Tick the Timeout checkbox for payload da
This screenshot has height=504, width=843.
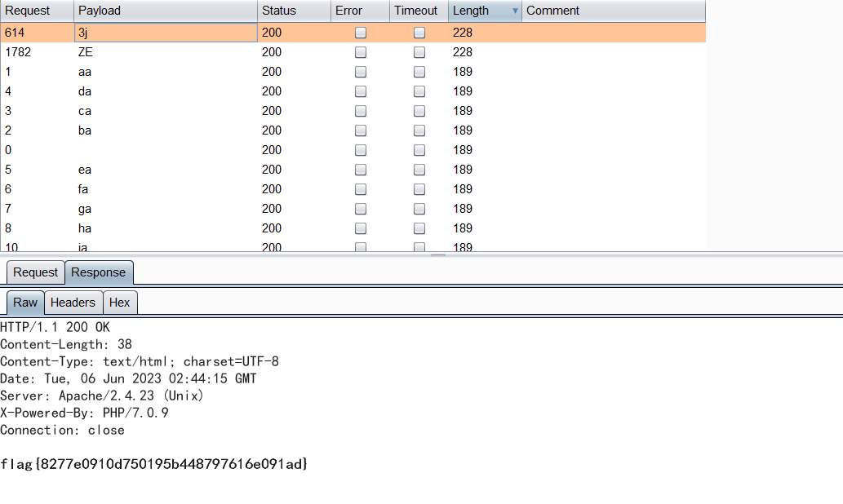pyautogui.click(x=419, y=91)
